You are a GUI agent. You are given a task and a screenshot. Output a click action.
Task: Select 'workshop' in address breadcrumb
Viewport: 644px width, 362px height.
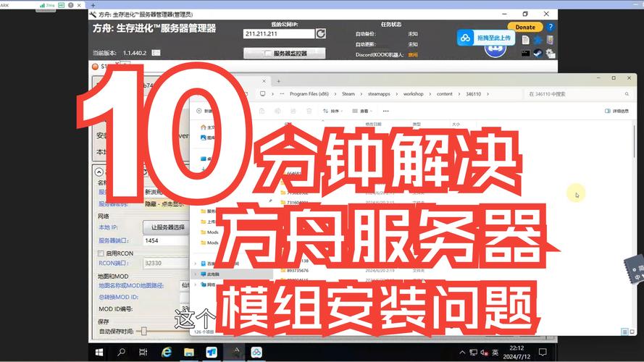point(413,94)
